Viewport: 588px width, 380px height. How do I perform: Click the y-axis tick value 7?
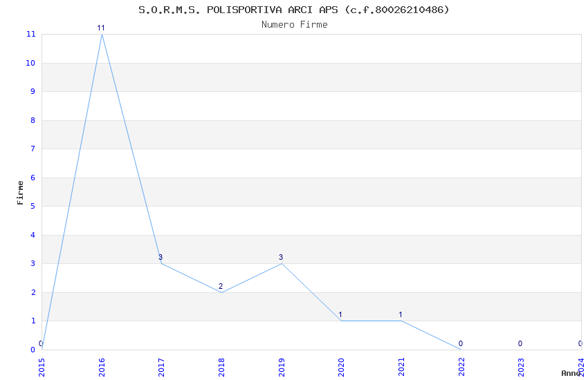33,149
